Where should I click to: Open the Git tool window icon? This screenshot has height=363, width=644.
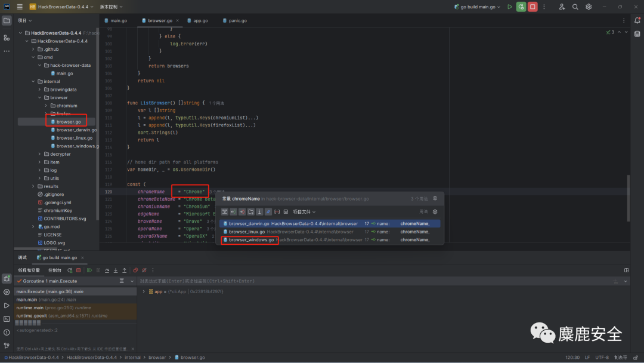coord(7,346)
